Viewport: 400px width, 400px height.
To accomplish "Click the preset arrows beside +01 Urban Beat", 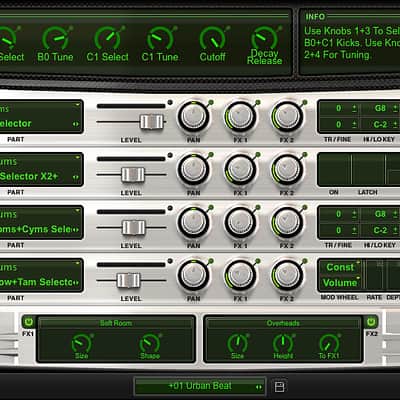I will tap(259, 387).
